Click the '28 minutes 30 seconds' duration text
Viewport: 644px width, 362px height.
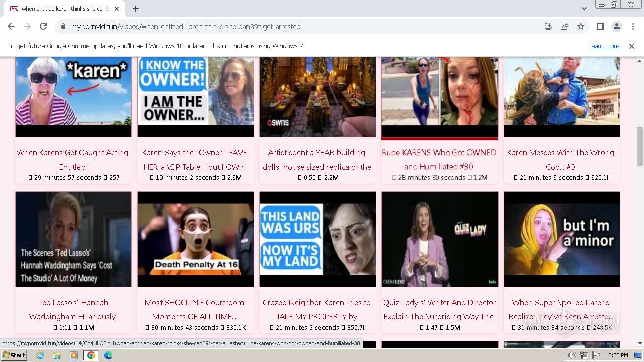[x=432, y=178]
